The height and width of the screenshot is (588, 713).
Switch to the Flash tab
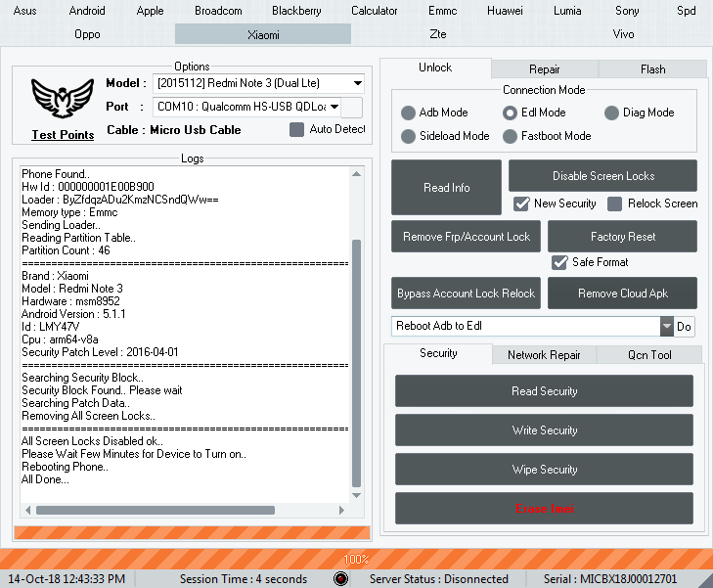tap(653, 69)
